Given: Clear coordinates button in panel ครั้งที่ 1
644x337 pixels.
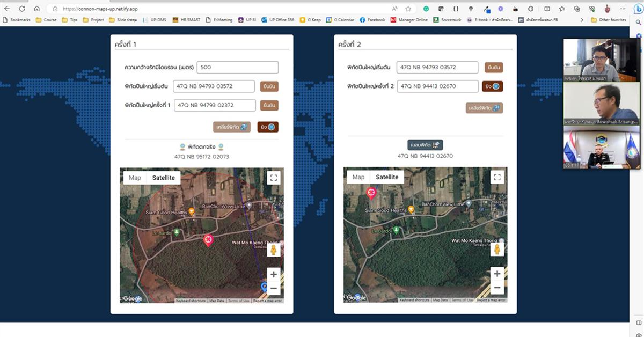Looking at the screenshot, I should coord(232,127).
